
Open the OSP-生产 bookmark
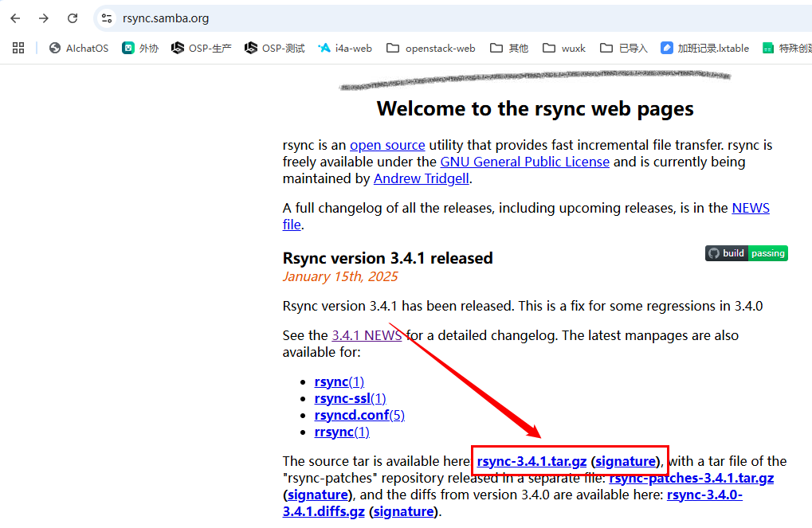click(x=202, y=48)
